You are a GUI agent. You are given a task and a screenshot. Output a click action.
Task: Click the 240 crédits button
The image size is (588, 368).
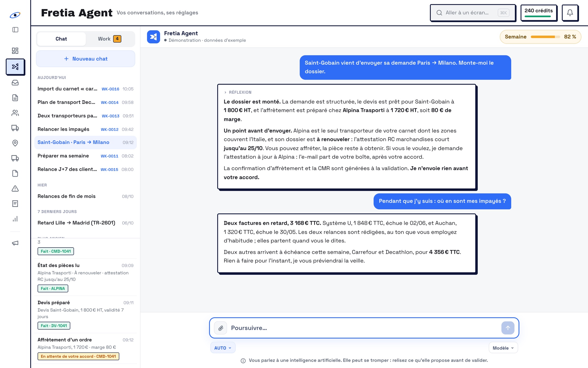click(538, 13)
